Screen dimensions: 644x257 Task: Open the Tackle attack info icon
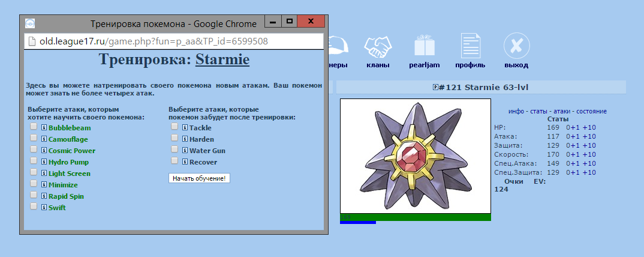click(x=185, y=128)
